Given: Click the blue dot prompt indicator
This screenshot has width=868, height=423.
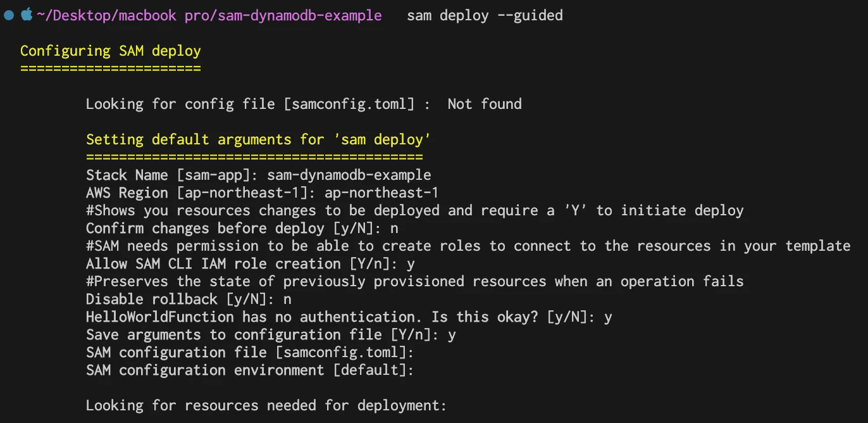Looking at the screenshot, I should click(9, 15).
